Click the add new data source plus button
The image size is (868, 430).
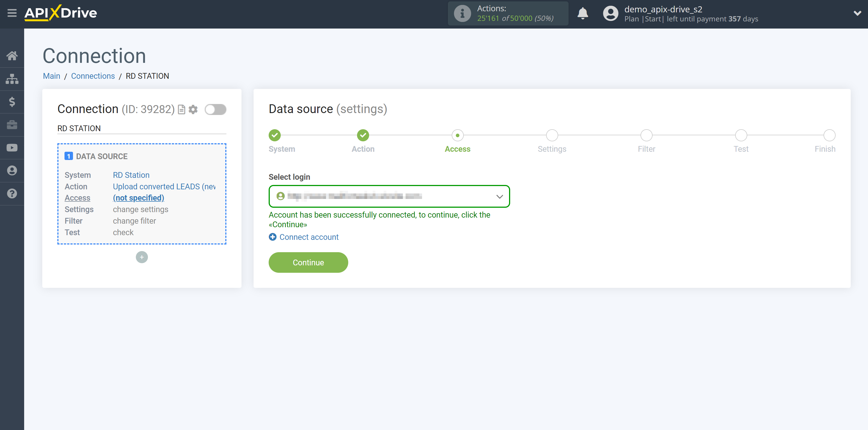point(142,256)
